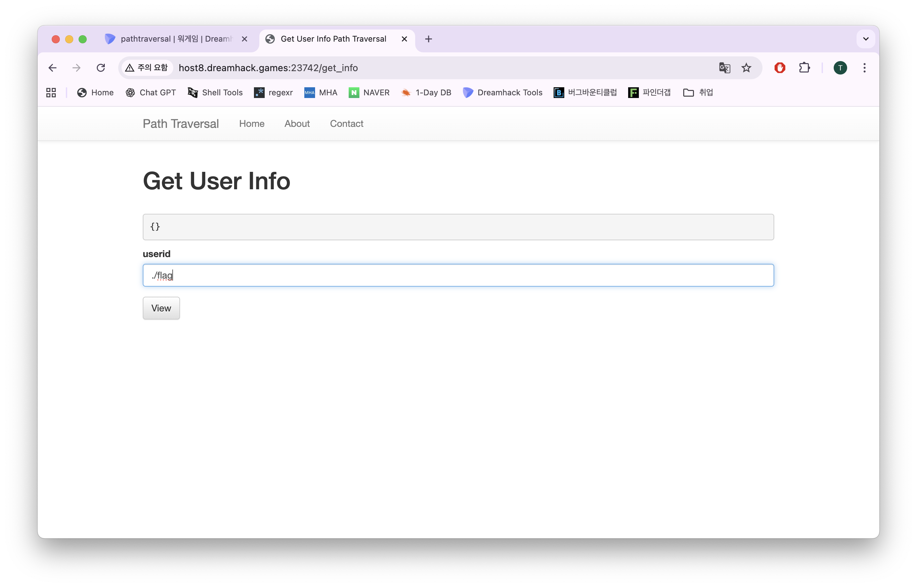This screenshot has height=588, width=917.
Task: Close the Get User Info tab
Action: [x=404, y=39]
